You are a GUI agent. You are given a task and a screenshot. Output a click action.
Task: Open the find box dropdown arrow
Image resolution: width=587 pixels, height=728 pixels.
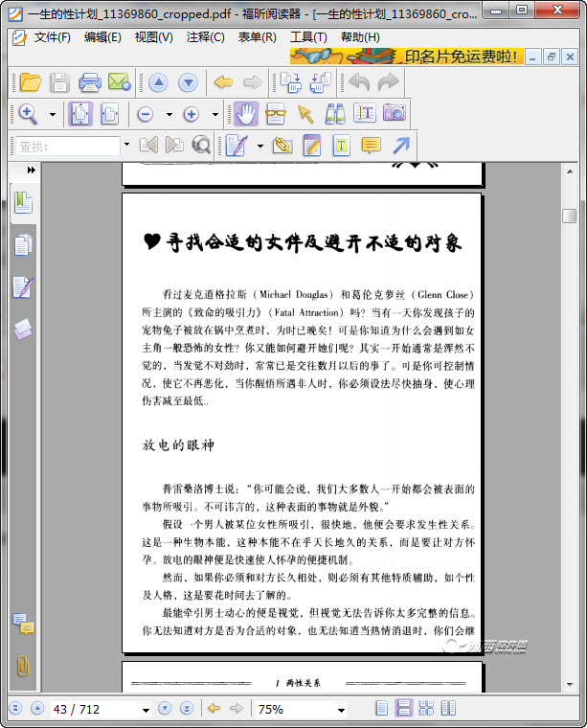coord(126,145)
